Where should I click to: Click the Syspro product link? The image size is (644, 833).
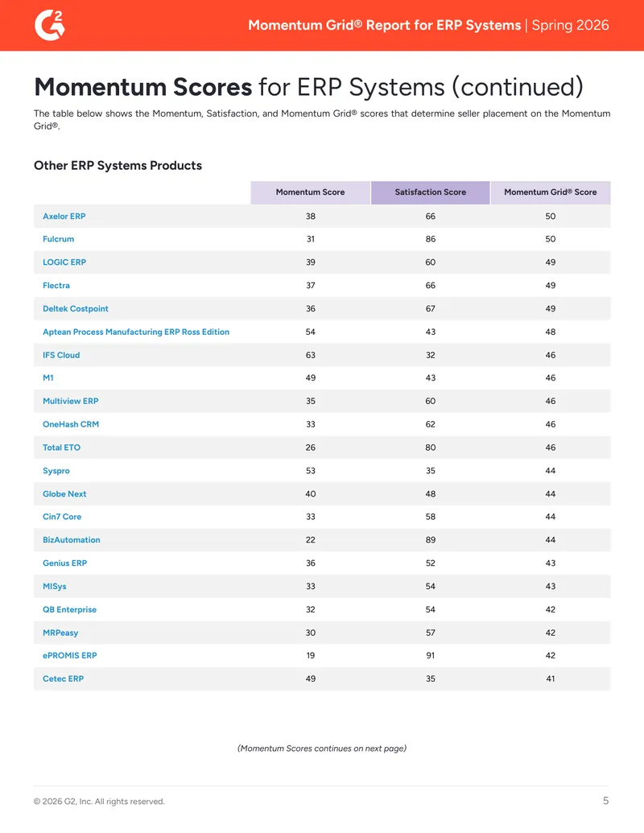(56, 471)
